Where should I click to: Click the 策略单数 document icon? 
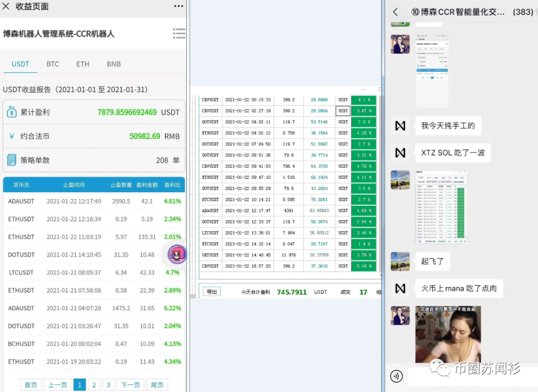12,160
